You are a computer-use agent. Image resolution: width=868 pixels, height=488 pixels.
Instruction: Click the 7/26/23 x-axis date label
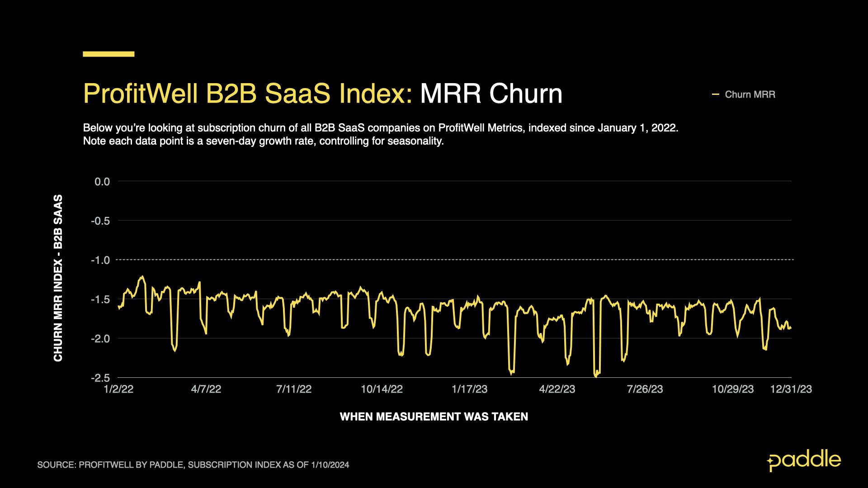pos(645,389)
